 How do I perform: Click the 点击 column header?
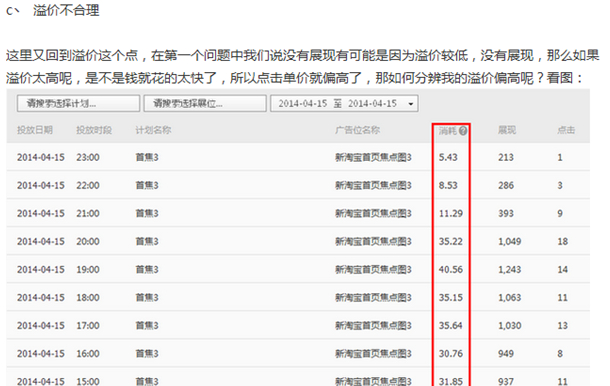(x=566, y=130)
